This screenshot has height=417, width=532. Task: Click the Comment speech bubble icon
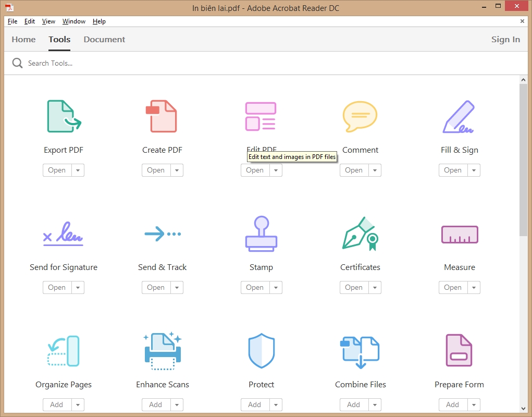click(x=360, y=116)
